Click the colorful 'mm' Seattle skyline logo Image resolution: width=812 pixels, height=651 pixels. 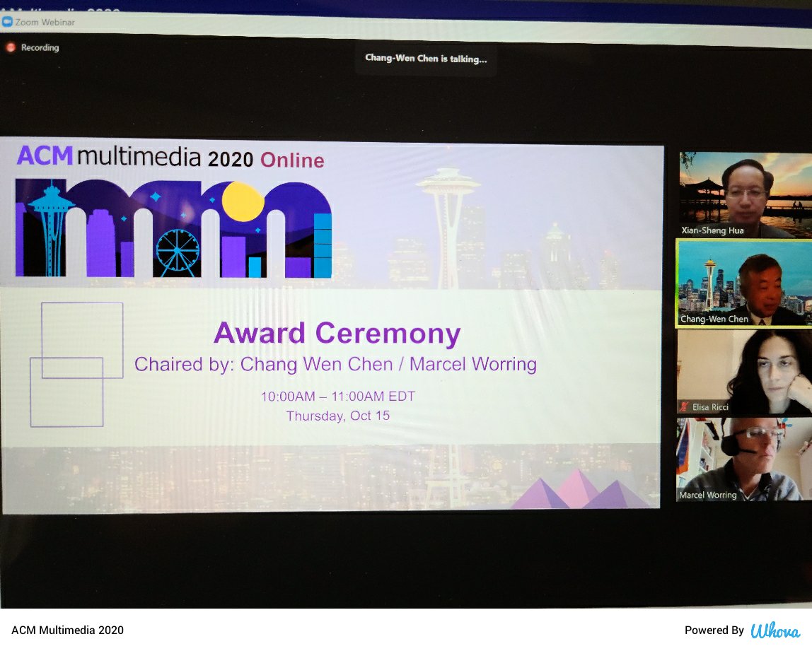(173, 228)
